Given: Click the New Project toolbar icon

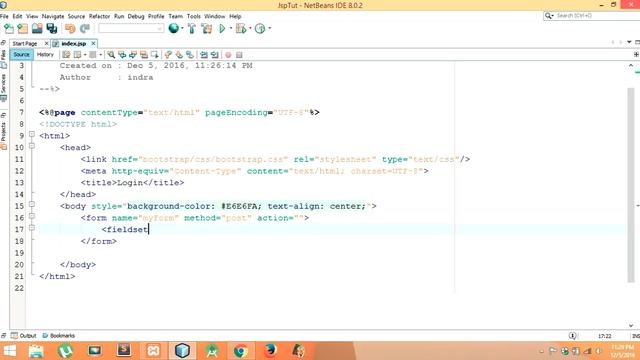Looking at the screenshot, I should pos(23,29).
